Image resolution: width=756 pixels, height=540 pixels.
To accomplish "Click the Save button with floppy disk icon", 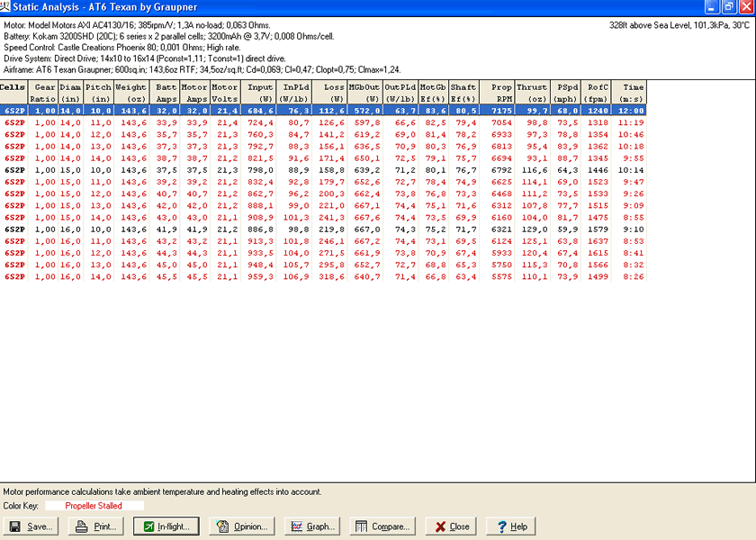I will (31, 526).
